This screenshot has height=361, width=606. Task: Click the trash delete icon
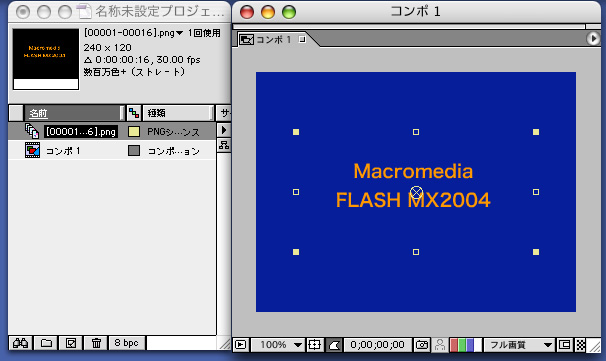[x=96, y=343]
